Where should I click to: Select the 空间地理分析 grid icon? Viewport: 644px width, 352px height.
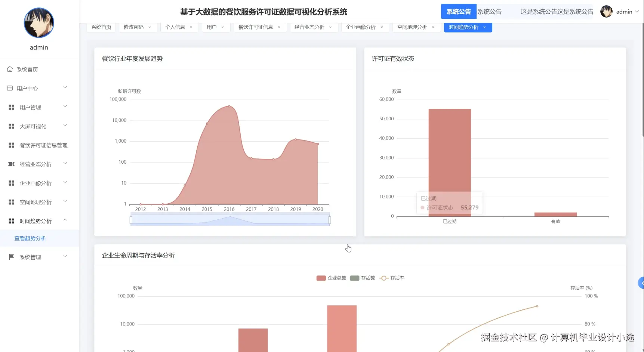[x=11, y=202]
